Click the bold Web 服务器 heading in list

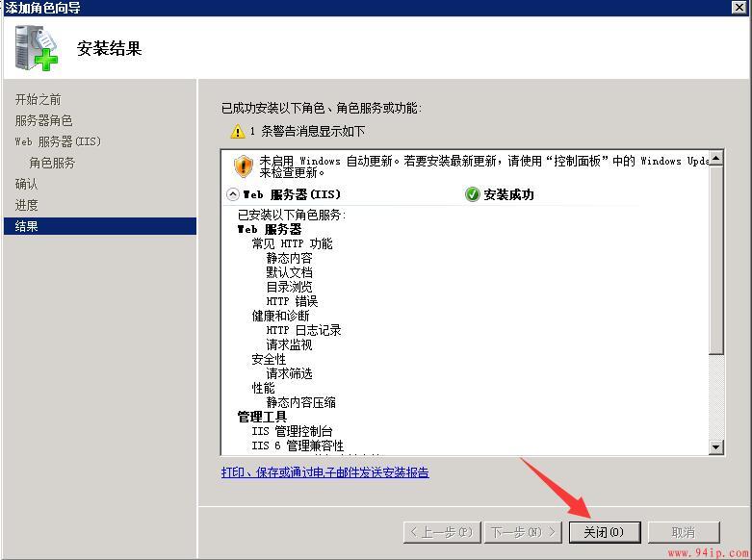269,229
